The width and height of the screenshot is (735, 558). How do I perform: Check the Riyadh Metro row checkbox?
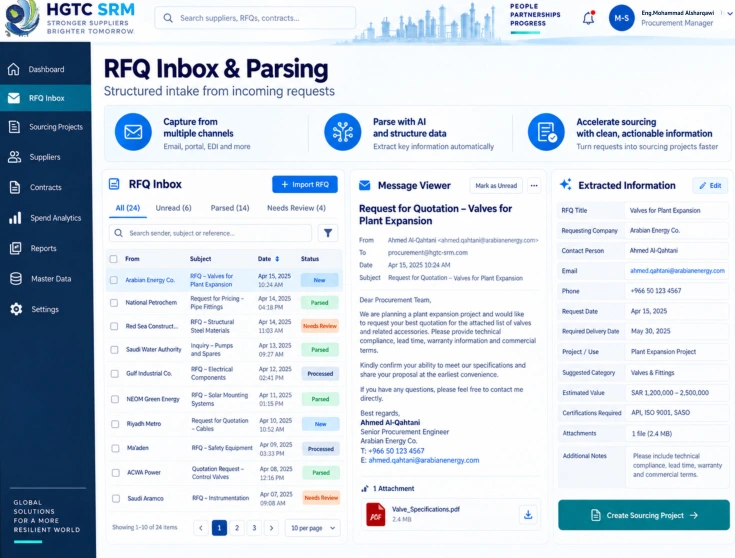point(115,424)
